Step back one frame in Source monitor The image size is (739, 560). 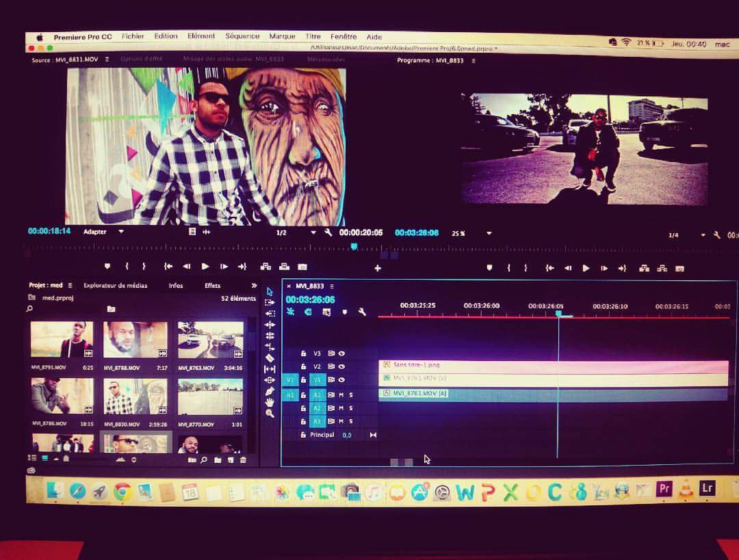(187, 267)
